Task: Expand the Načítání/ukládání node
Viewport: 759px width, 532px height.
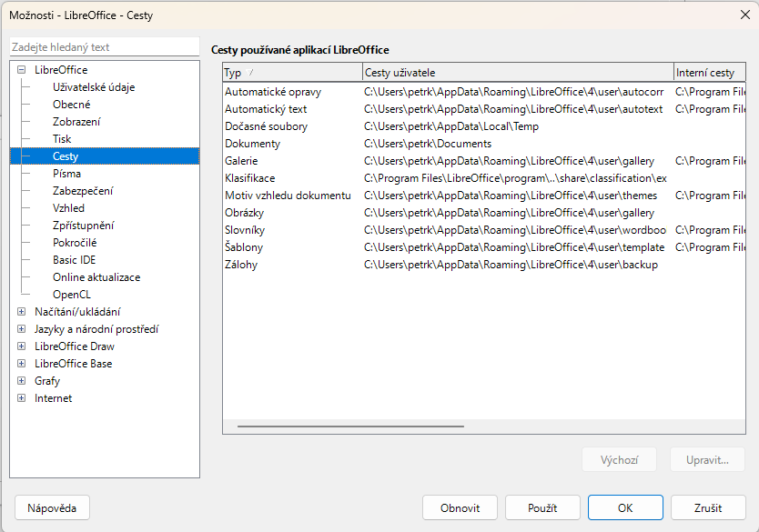Action: tap(21, 311)
